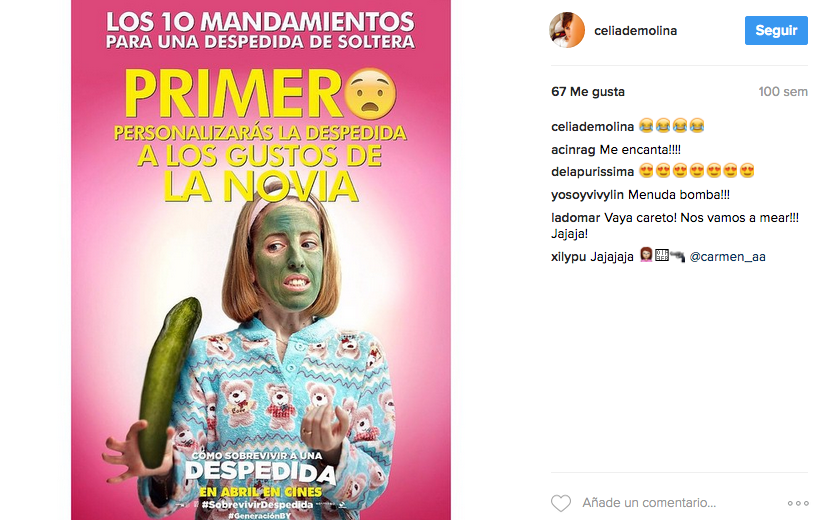Click the surprised emoji face on poster
The image size is (819, 520).
tap(371, 93)
